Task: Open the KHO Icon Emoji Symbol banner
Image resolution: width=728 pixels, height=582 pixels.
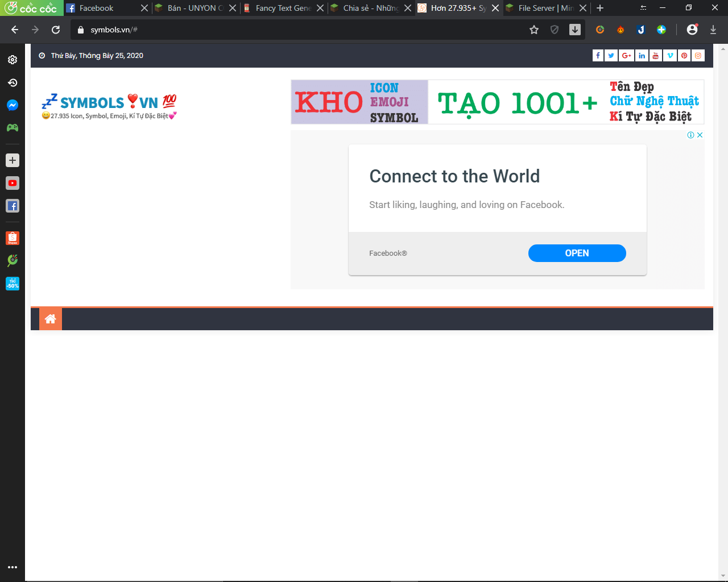Action: pyautogui.click(x=359, y=102)
